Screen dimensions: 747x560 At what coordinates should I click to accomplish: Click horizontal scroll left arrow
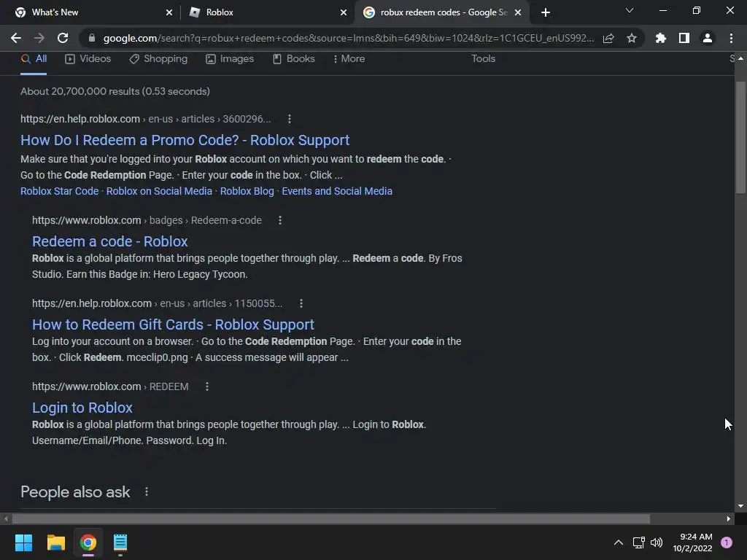tap(6, 518)
